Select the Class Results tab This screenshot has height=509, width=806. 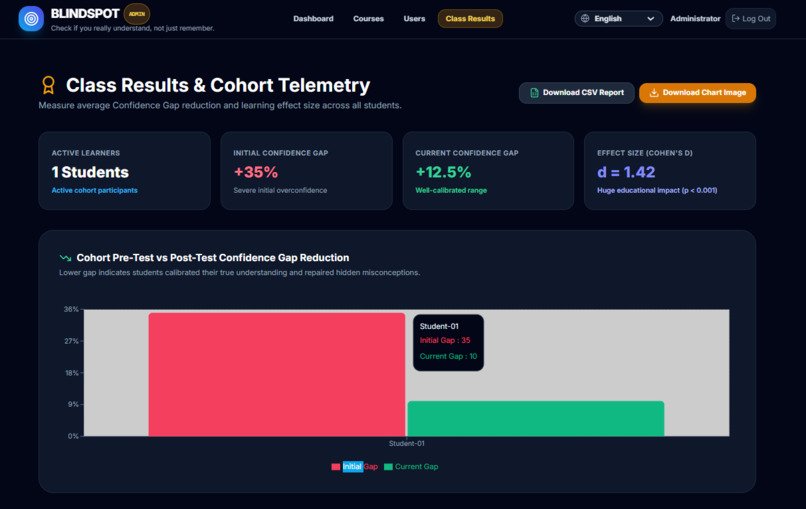pos(470,19)
